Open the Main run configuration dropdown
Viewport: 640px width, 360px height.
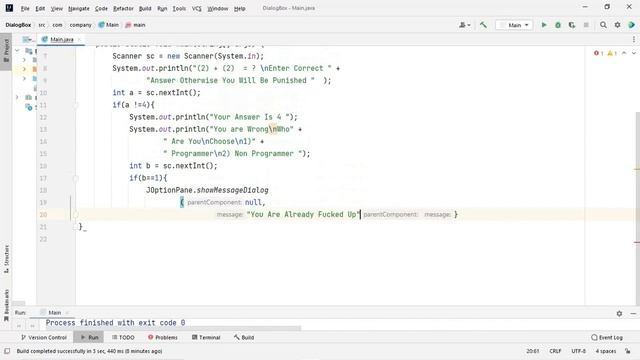[x=514, y=25]
